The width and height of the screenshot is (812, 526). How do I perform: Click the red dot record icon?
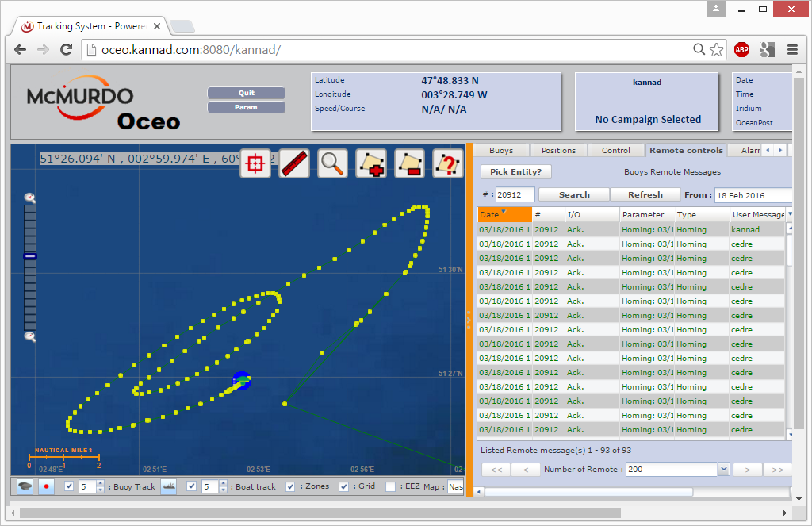point(47,486)
